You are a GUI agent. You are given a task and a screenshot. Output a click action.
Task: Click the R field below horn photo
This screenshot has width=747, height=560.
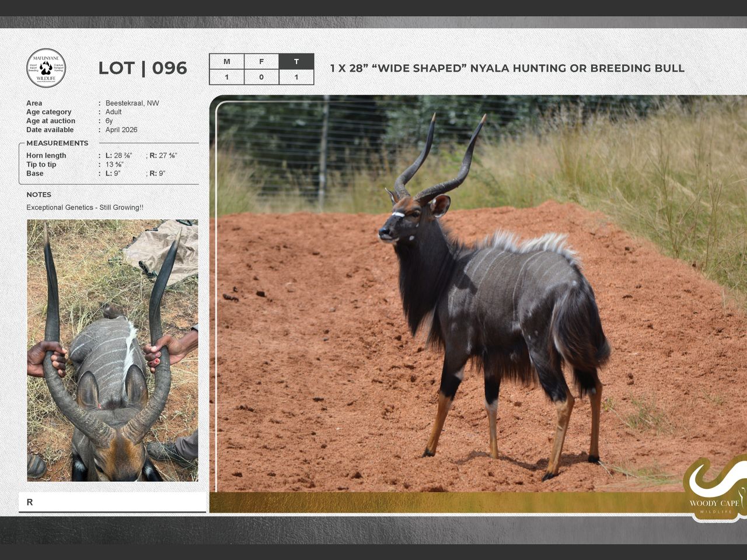pos(113,502)
